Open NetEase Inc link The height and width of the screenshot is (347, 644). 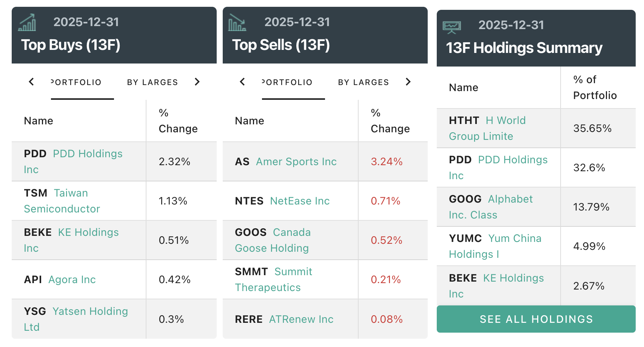(300, 201)
